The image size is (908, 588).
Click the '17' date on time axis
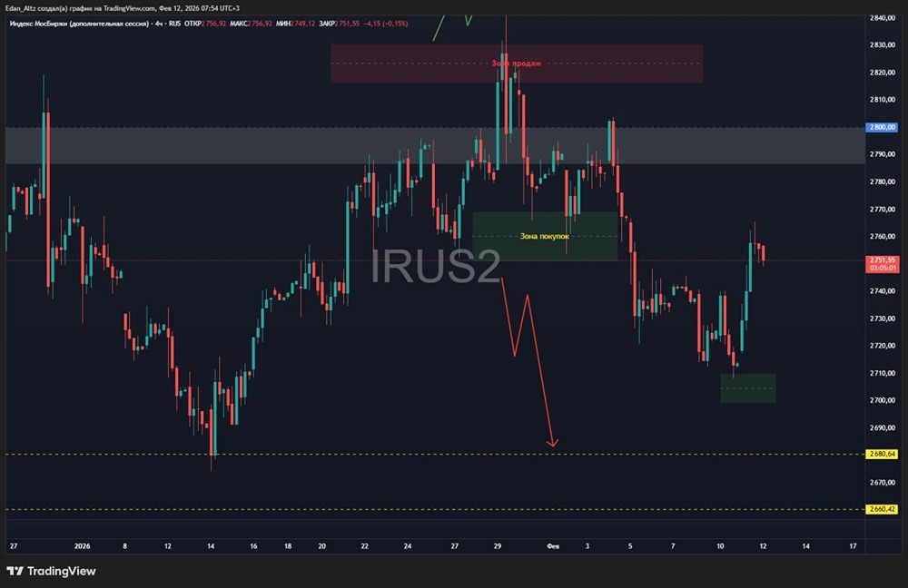(853, 545)
